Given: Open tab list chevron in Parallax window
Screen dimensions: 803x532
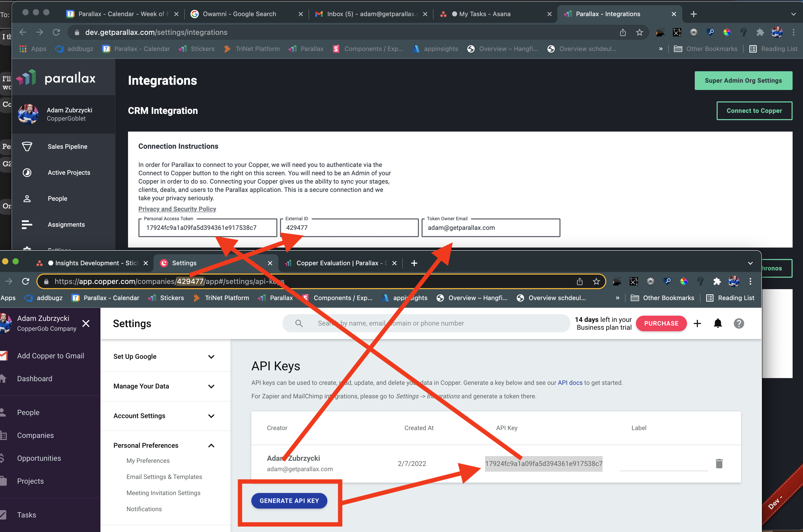Looking at the screenshot, I should tap(793, 14).
